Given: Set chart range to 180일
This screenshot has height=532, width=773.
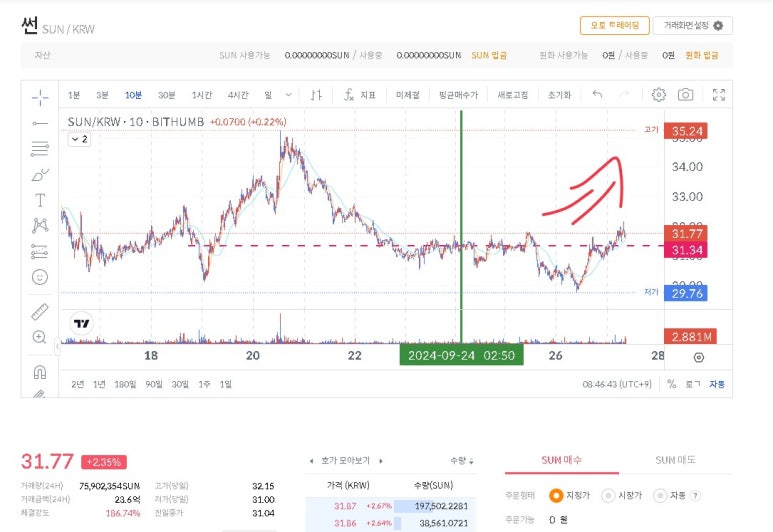Looking at the screenshot, I should 125,384.
